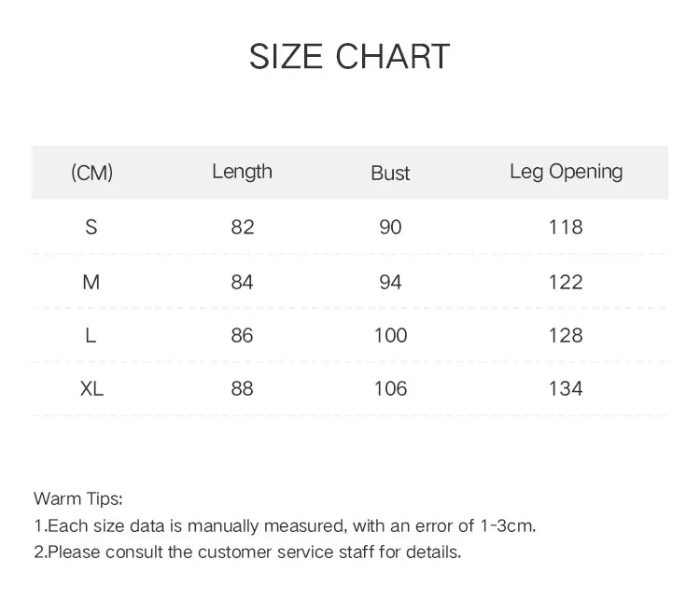
Task: Click the Bust column header
Action: click(390, 174)
